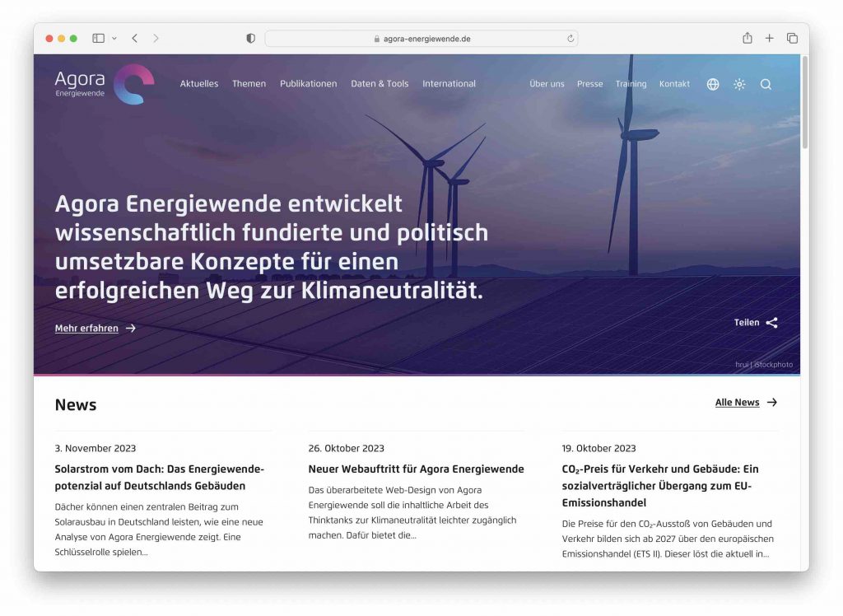The height and width of the screenshot is (616, 843).
Task: Click the hrui iStockphoto image credit
Action: point(764,364)
